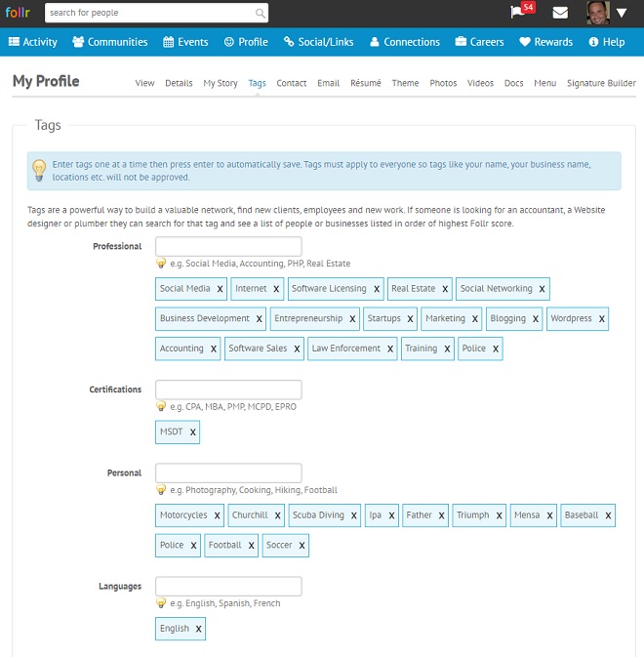The width and height of the screenshot is (644, 657).
Task: Remove the Ipa tag
Action: click(x=392, y=515)
